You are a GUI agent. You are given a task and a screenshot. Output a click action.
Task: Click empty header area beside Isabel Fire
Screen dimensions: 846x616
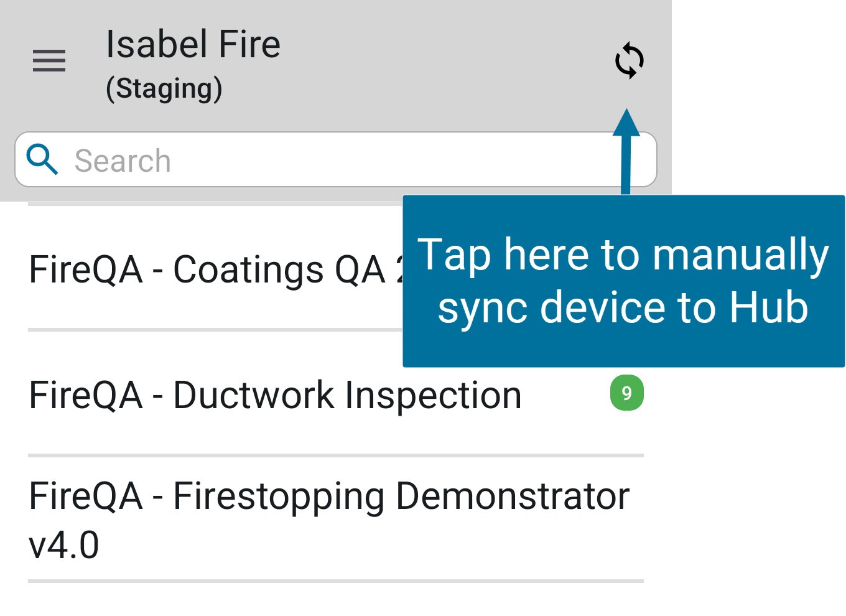435,62
